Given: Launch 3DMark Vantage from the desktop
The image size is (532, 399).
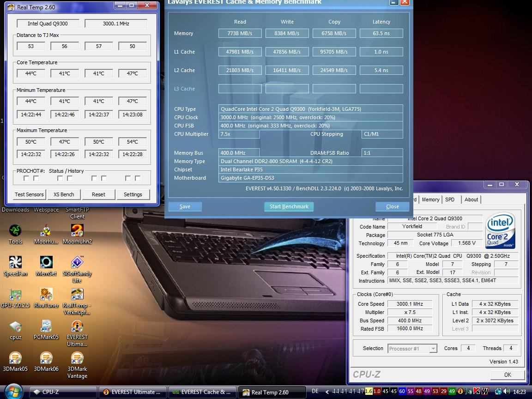Looking at the screenshot, I should [x=78, y=365].
